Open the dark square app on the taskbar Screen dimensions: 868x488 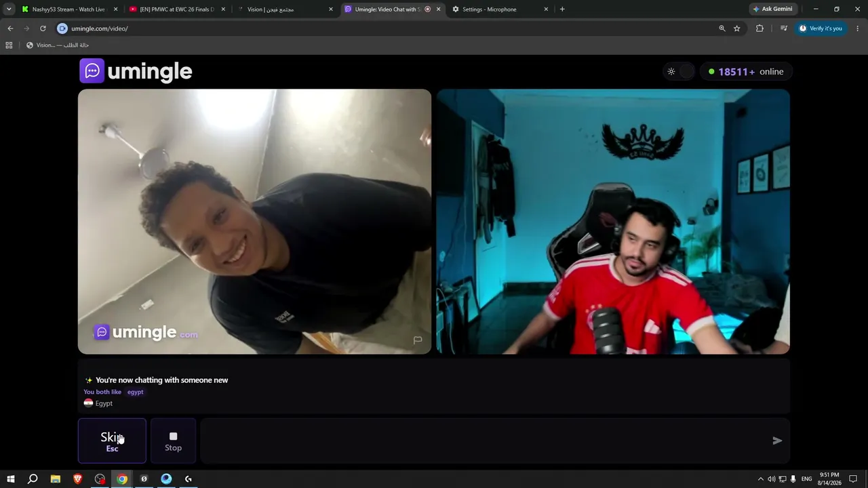point(144,479)
